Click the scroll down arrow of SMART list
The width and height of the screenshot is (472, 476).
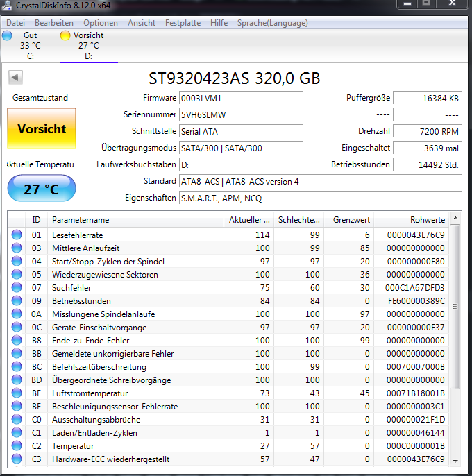pos(455,461)
